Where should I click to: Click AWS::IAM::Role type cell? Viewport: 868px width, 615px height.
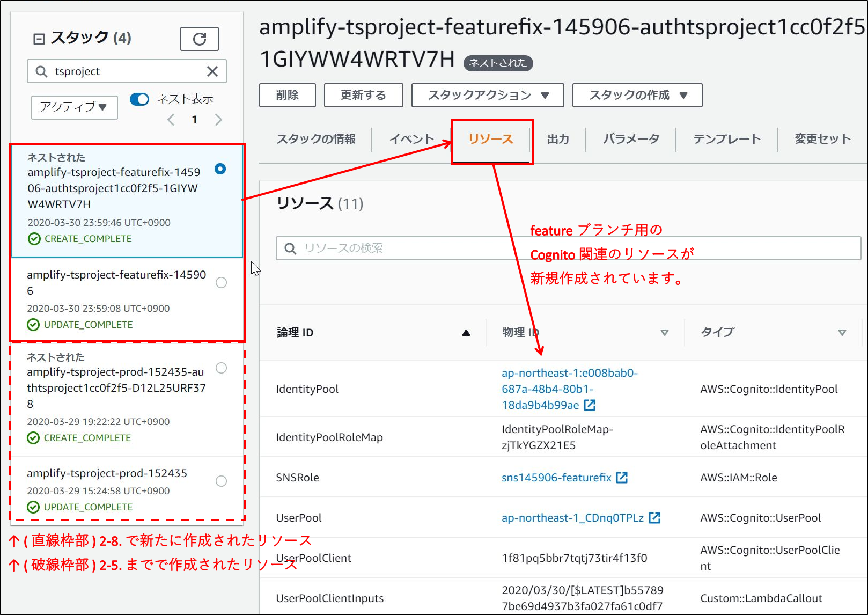pos(739,478)
